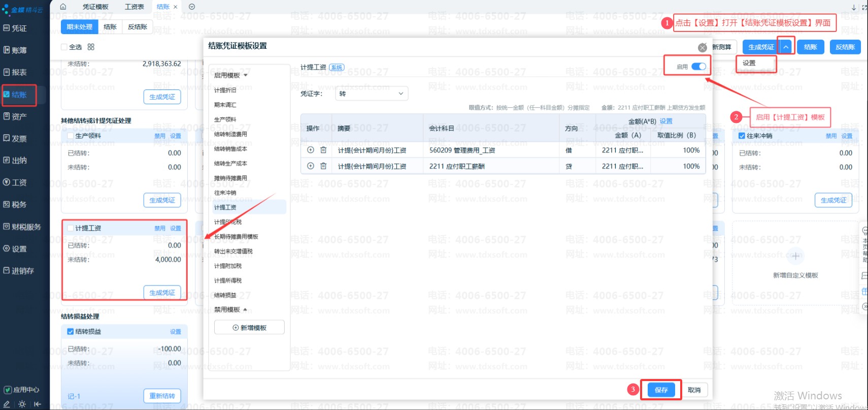Toggle the 启用 switch for 计提工资
The image size is (868, 410).
(x=698, y=67)
